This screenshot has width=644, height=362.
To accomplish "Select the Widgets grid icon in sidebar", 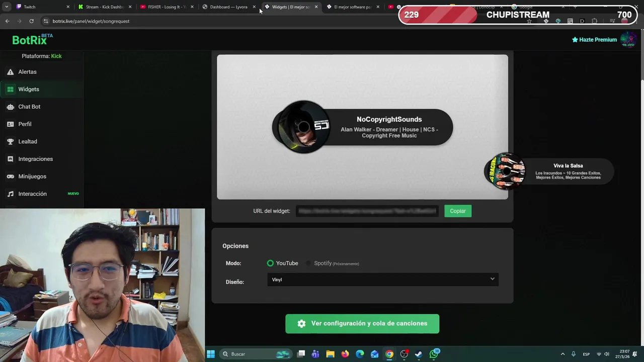I will 10,89.
